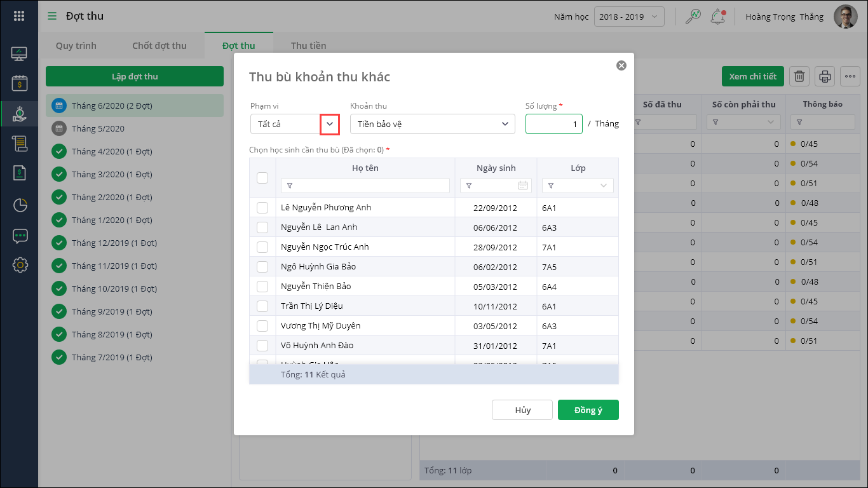Check the box for Nguyễn Ngọc Trúc Anh
The width and height of the screenshot is (868, 488).
(x=262, y=247)
